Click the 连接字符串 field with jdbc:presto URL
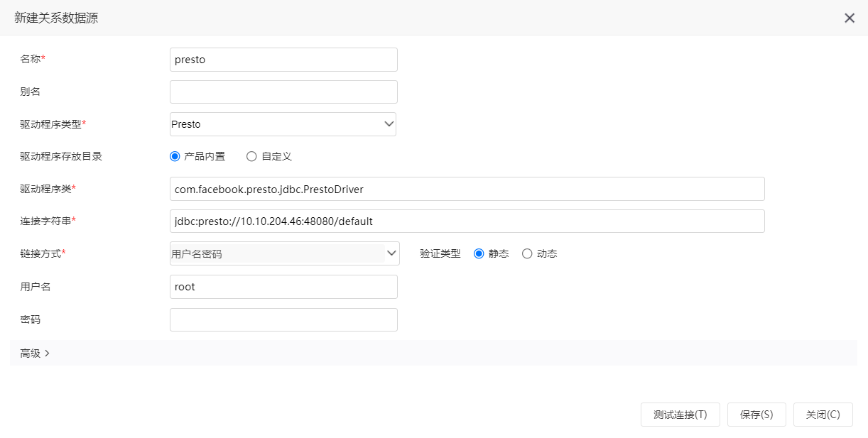Image resolution: width=868 pixels, height=438 pixels. pyautogui.click(x=467, y=221)
